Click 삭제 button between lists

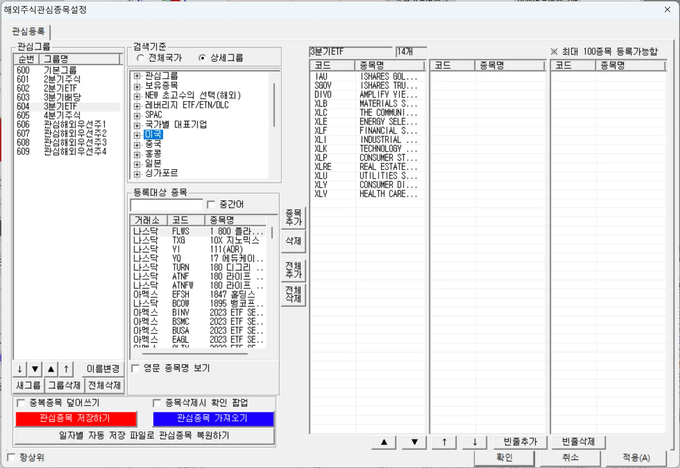[294, 241]
